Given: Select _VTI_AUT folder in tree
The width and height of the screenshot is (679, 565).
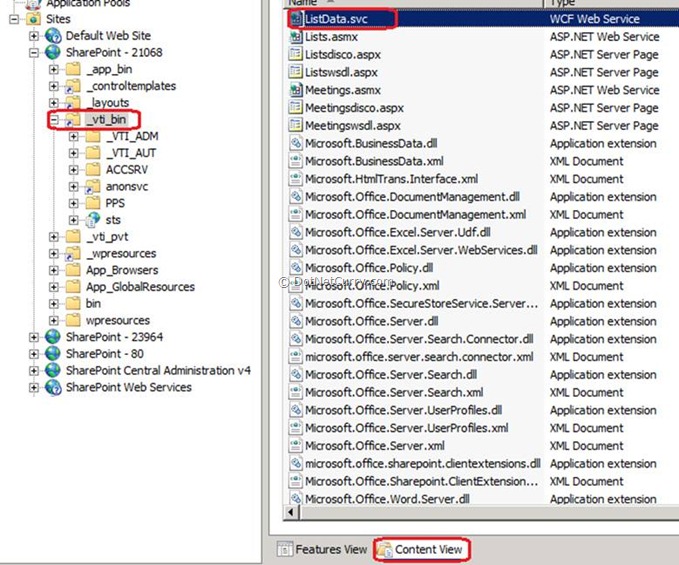Looking at the screenshot, I should click(x=131, y=153).
